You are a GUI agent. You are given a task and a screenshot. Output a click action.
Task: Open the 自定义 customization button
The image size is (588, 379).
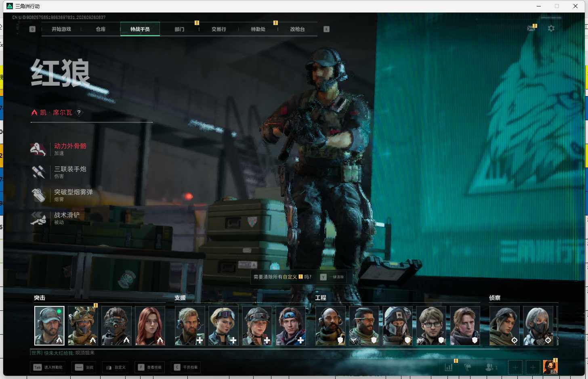point(115,367)
